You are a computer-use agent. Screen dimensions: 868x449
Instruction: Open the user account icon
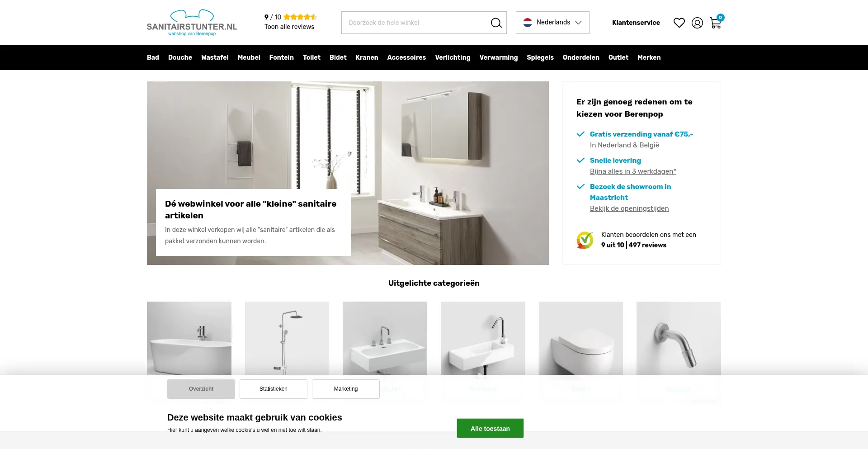pyautogui.click(x=697, y=23)
